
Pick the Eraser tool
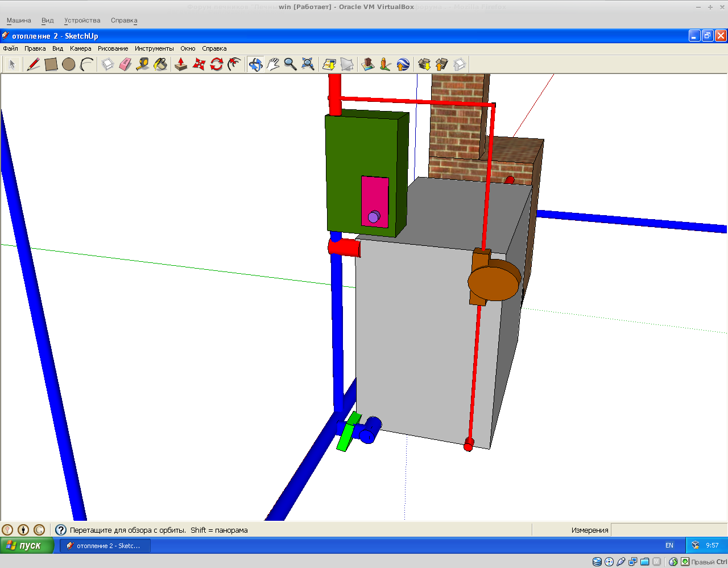[125, 64]
